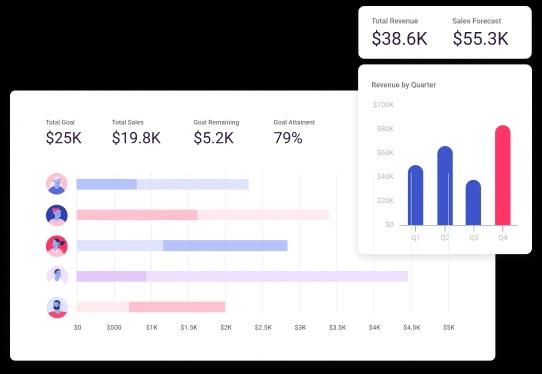Click the top avatar with white hair
This screenshot has height=374, width=542.
[57, 184]
